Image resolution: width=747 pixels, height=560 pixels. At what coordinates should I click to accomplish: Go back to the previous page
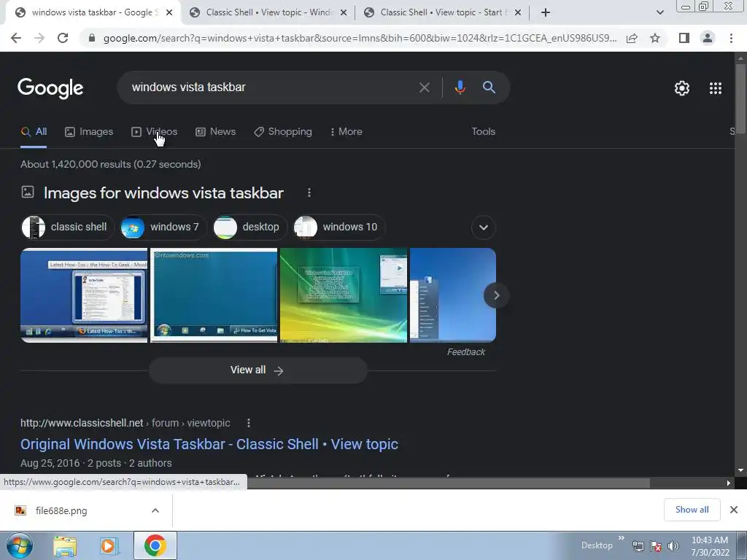[16, 38]
